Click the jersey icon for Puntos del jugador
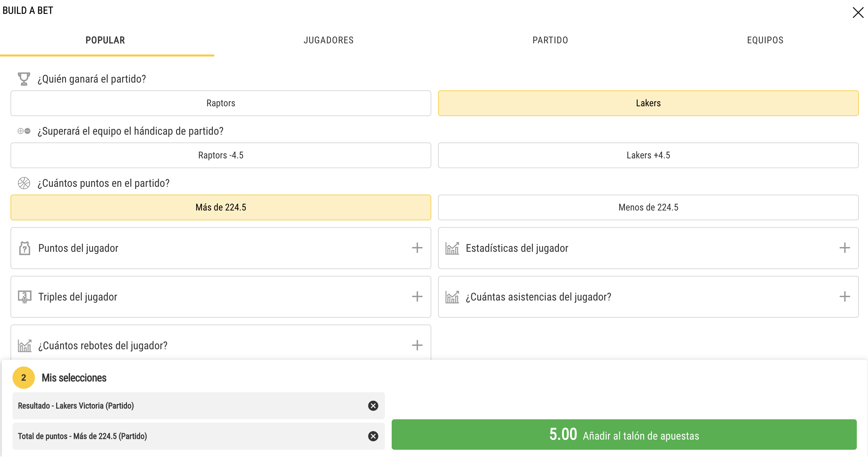The height and width of the screenshot is (467, 868). [25, 248]
